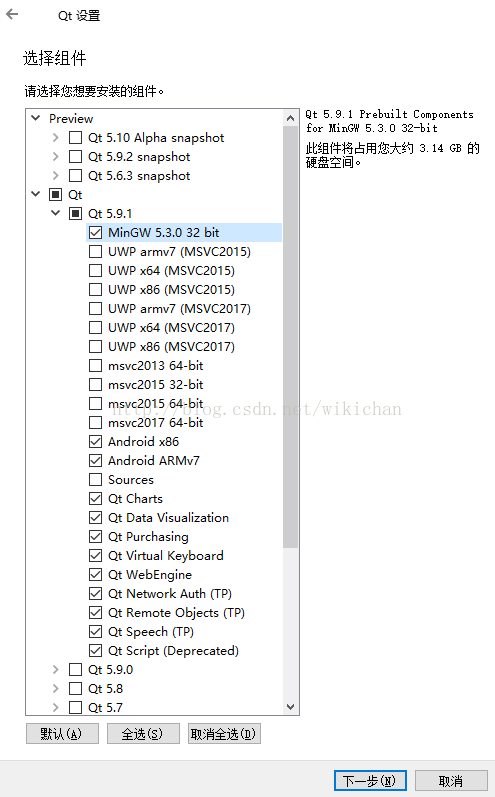Check UWP armv7 (MSVC2015) checkbox

tap(95, 252)
